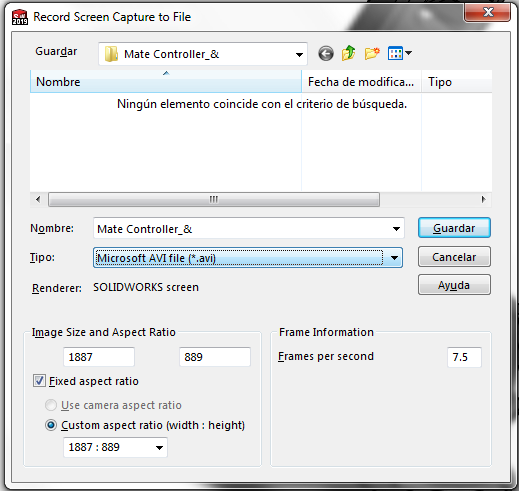Image resolution: width=519 pixels, height=491 pixels.
Task: Expand the Guardar folder location dropdown
Action: pyautogui.click(x=299, y=54)
